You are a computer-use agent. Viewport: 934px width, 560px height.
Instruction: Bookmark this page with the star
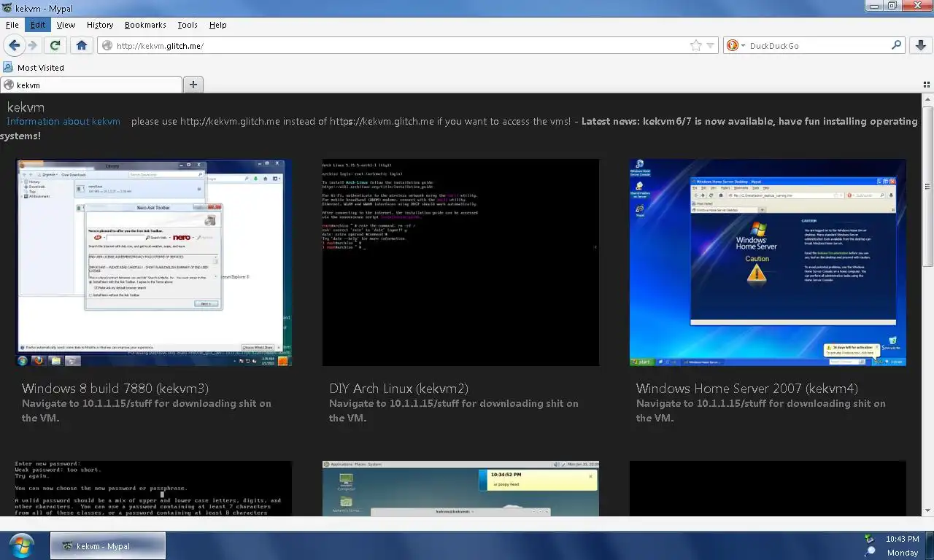(696, 45)
